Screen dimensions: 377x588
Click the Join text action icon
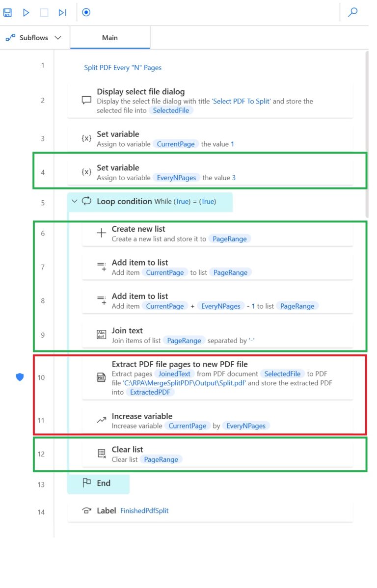[x=101, y=334]
